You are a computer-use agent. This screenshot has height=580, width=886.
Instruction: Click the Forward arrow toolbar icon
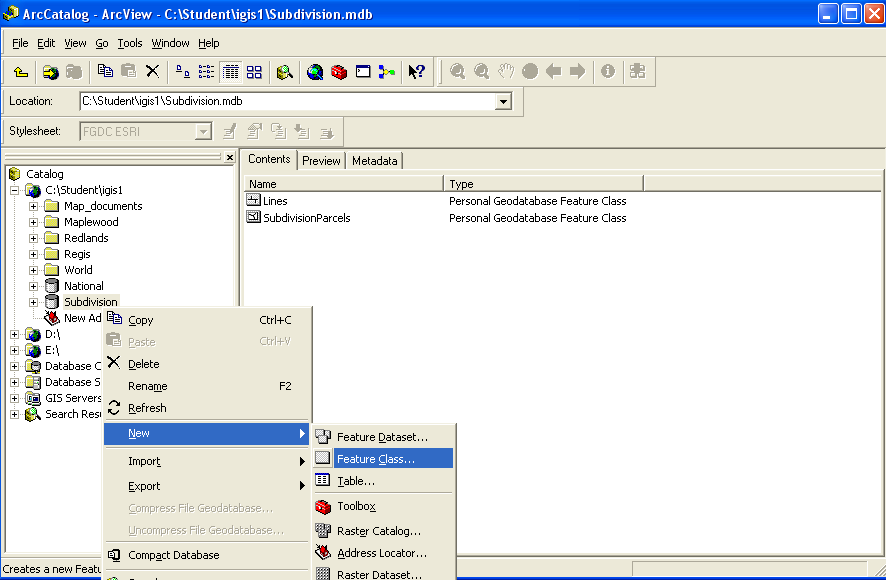tap(577, 71)
